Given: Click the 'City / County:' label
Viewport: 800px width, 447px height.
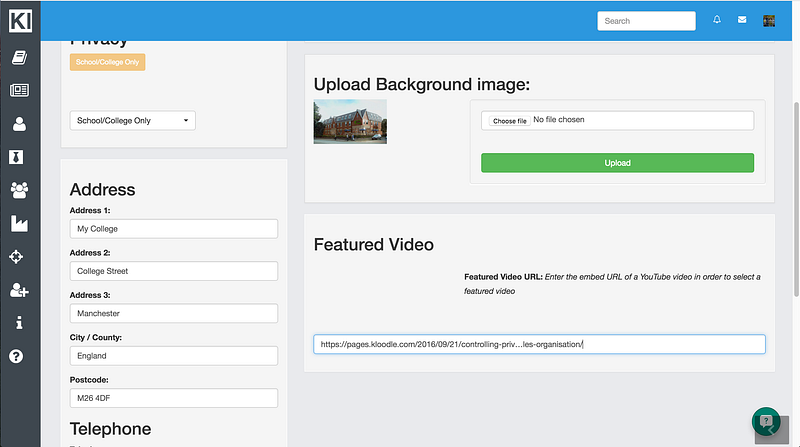Looking at the screenshot, I should coord(96,337).
